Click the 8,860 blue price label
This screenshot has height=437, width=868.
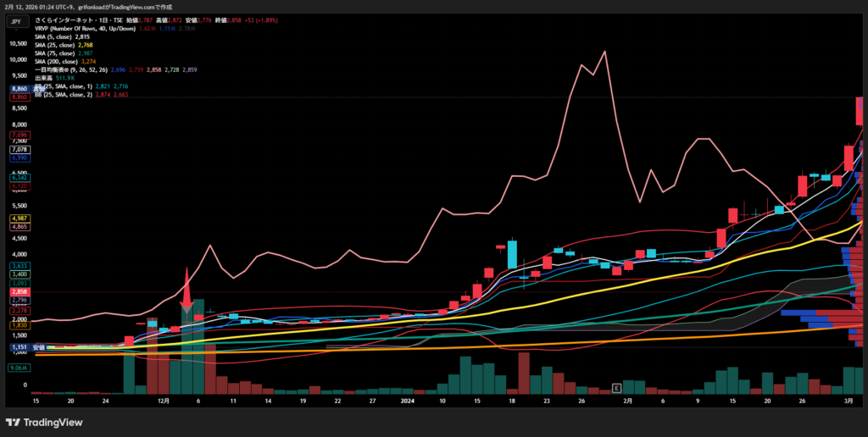[19, 89]
